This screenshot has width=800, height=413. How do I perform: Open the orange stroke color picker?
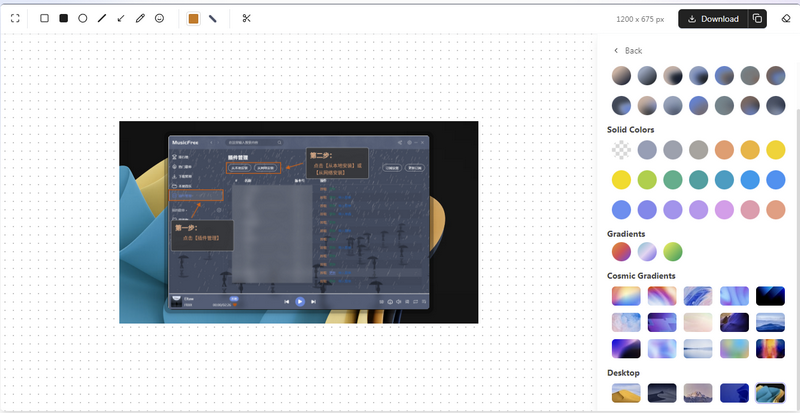[x=193, y=19]
